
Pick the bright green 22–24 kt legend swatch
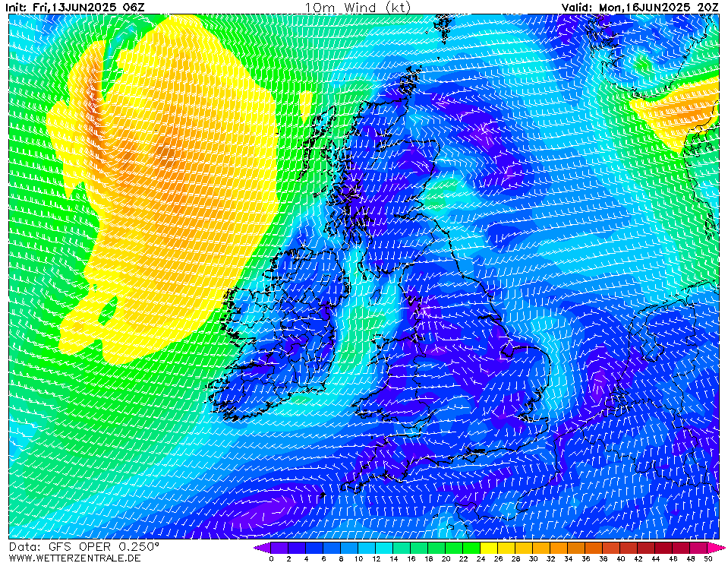click(x=471, y=548)
